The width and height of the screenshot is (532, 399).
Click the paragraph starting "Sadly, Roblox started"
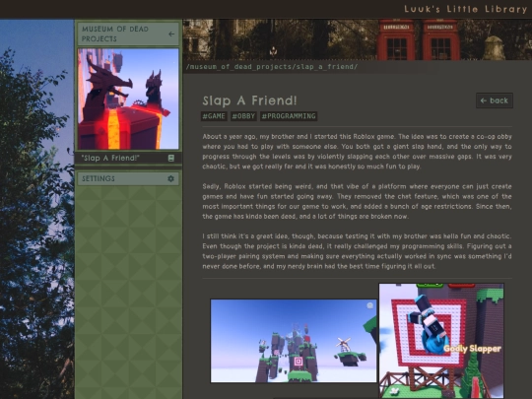coord(357,201)
